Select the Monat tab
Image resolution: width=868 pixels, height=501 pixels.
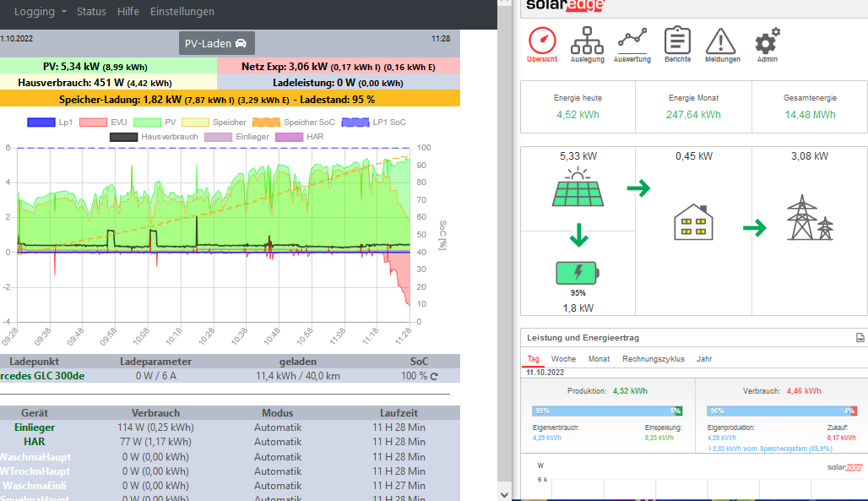tap(599, 359)
